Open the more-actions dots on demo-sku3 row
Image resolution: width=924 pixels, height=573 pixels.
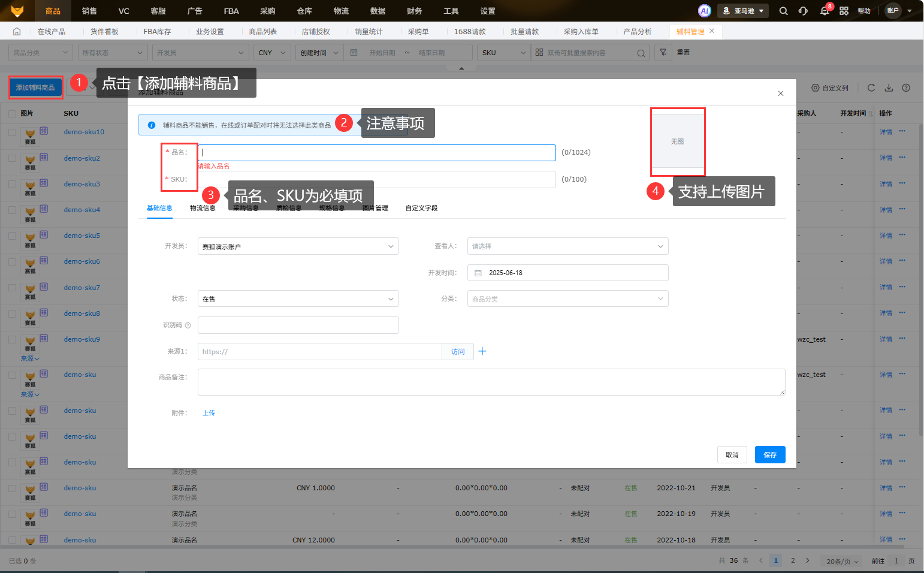pos(902,183)
